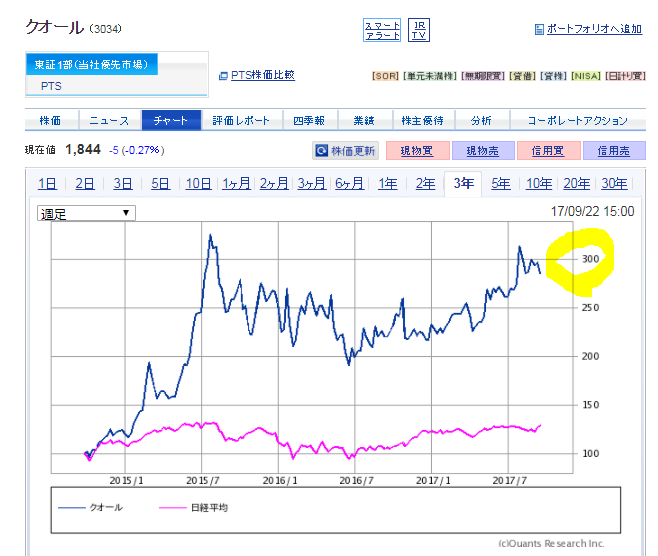Open the 株主優待 tab
Viewport: 658px width, 556px height.
(422, 121)
